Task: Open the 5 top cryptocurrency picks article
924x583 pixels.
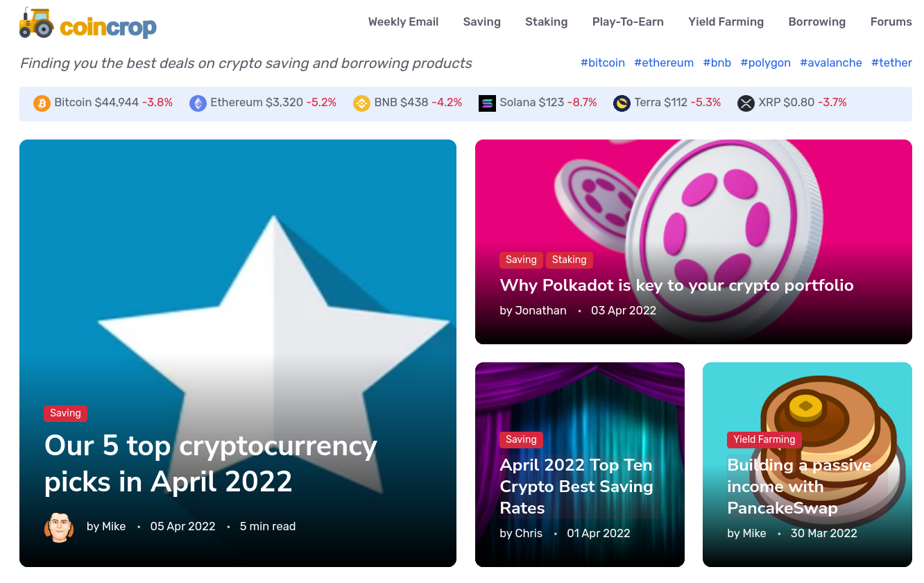Action: (210, 463)
